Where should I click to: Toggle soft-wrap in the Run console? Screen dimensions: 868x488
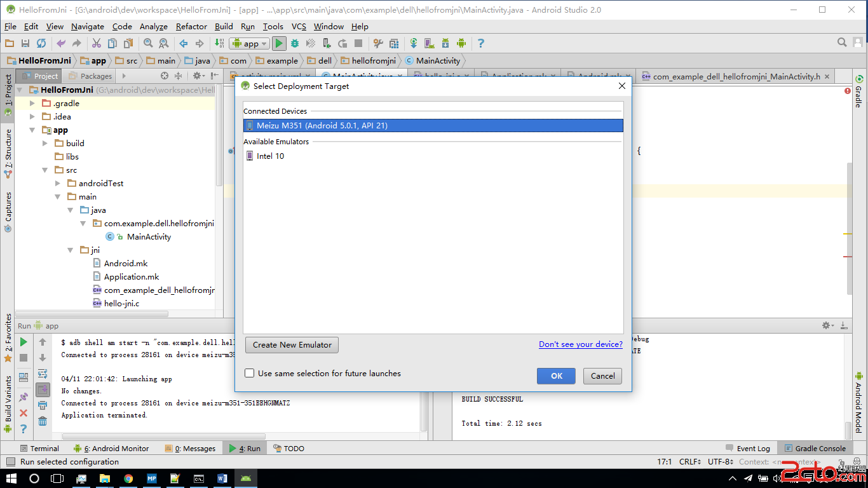[43, 374]
